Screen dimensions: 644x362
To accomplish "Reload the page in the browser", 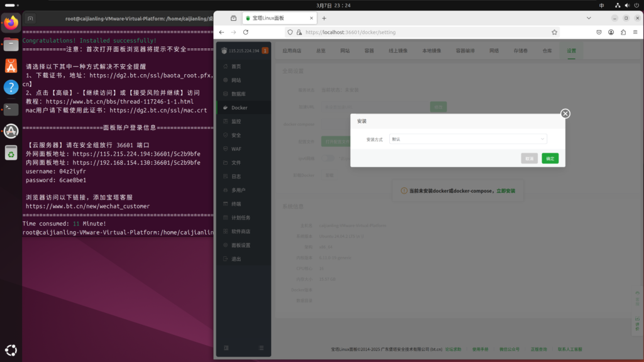I will tap(246, 32).
